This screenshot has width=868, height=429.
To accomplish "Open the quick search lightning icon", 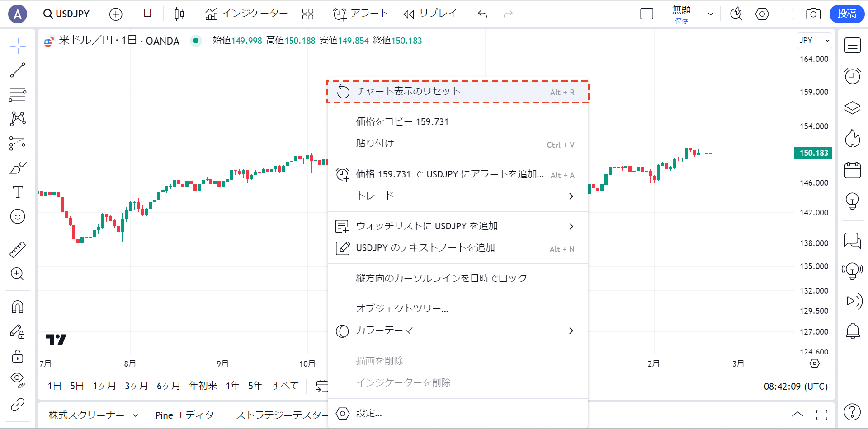I will pos(736,14).
